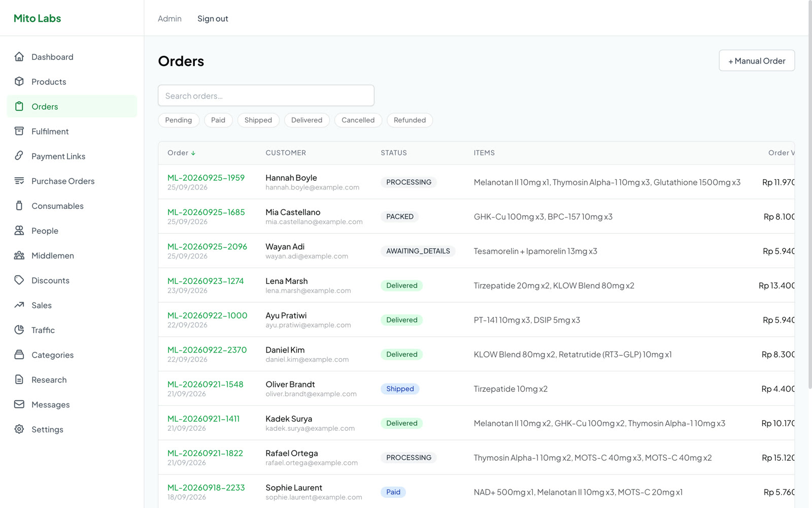Click Sign out link
Viewport: 812px width, 508px height.
point(213,19)
